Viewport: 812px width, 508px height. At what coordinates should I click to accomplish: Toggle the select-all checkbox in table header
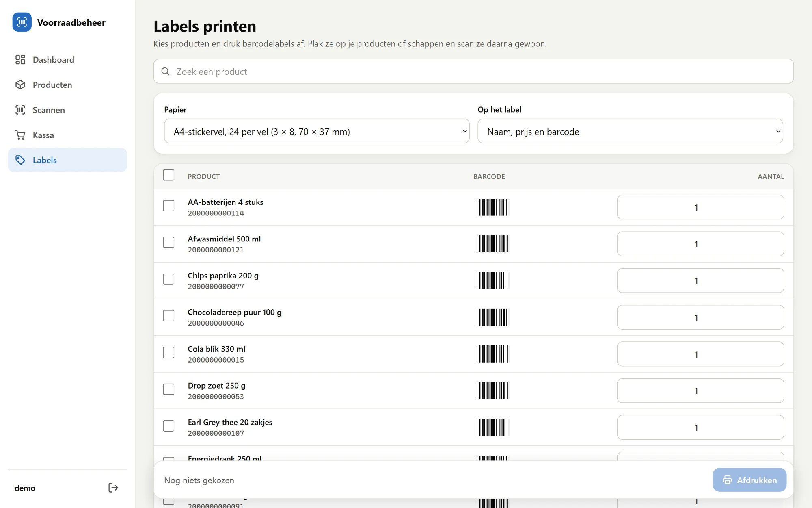pos(168,175)
